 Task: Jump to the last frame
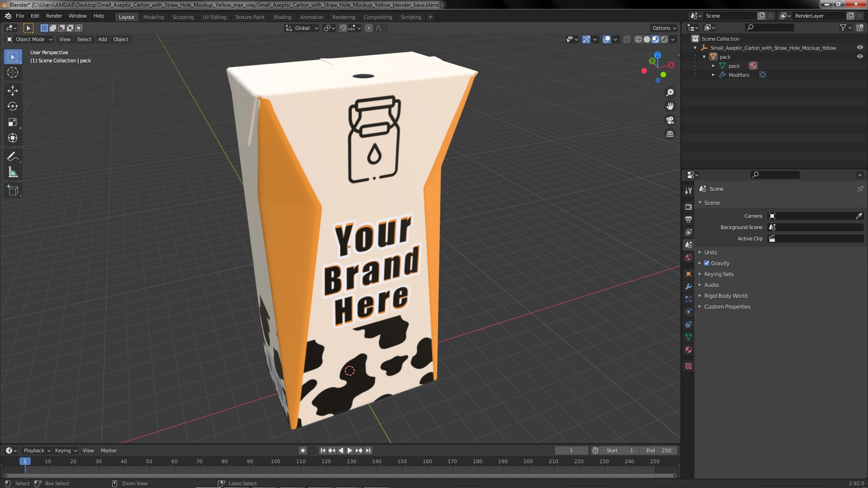click(x=368, y=450)
